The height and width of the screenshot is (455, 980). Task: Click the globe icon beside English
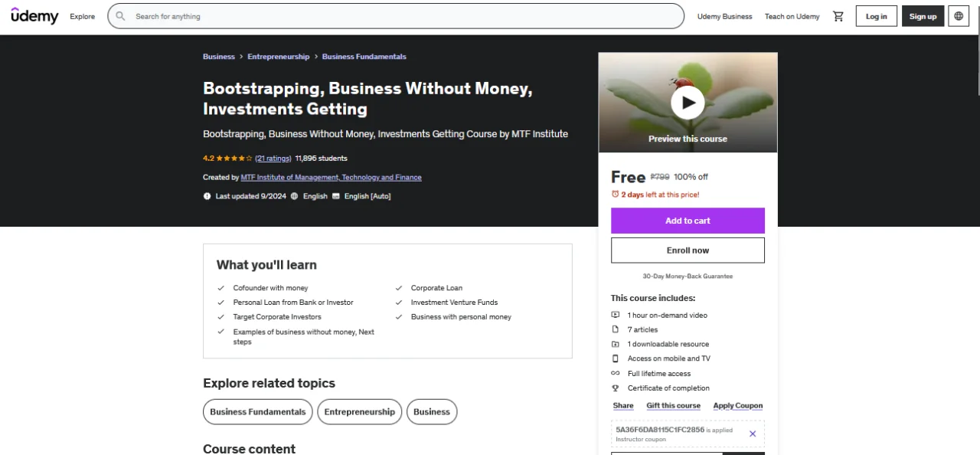[295, 196]
